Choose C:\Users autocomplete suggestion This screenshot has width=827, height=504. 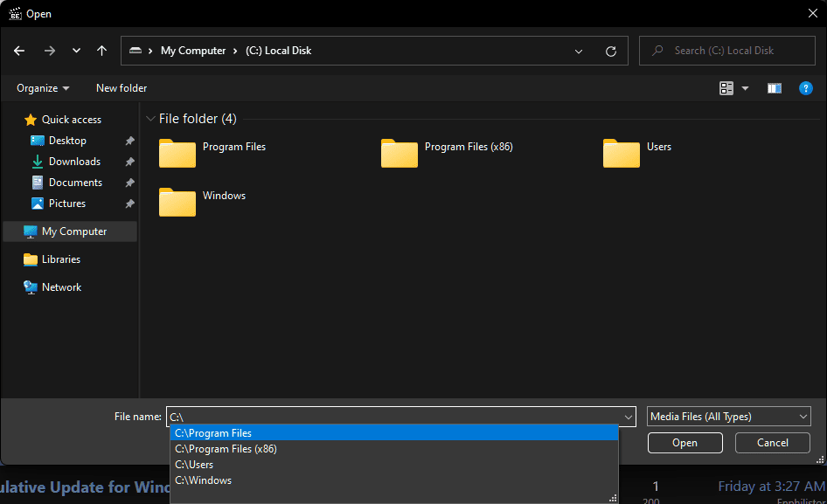pyautogui.click(x=394, y=465)
